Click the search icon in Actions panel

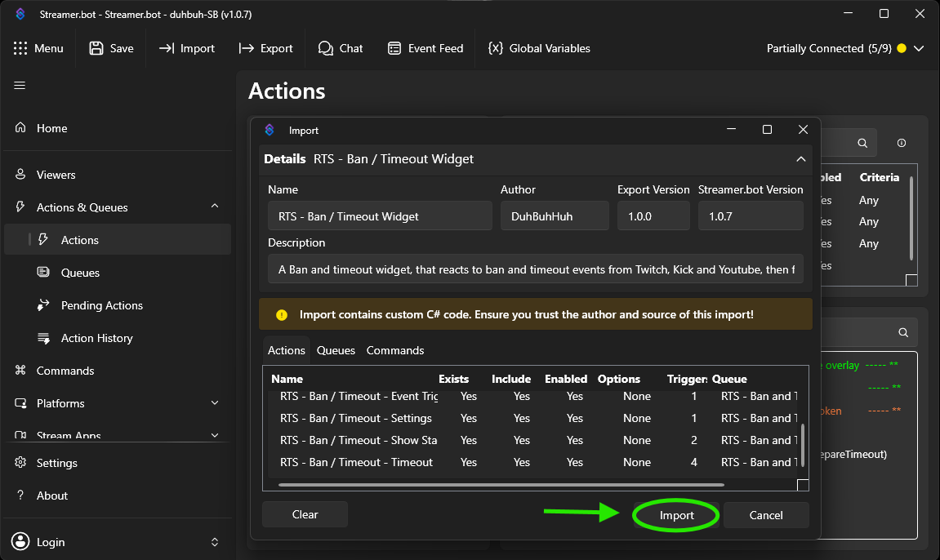pos(862,143)
